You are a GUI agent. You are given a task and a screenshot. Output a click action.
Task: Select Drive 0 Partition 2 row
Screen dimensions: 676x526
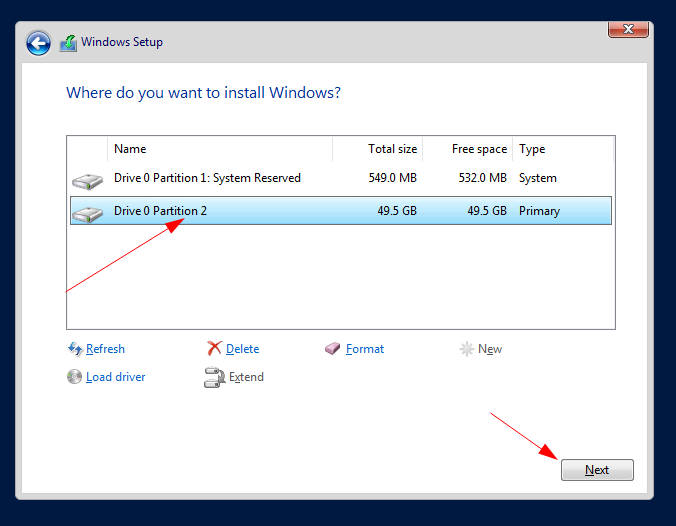tap(341, 211)
